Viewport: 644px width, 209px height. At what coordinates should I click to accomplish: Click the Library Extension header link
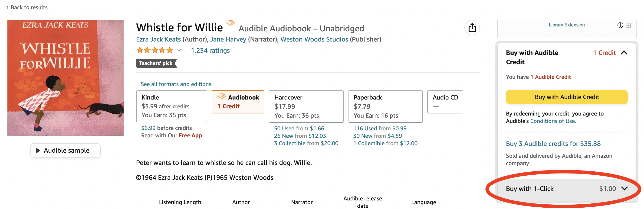tap(566, 25)
